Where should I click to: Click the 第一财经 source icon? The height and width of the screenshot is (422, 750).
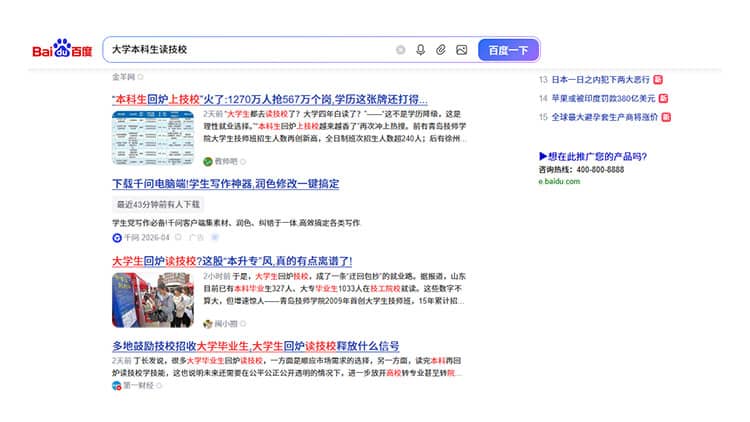click(117, 386)
